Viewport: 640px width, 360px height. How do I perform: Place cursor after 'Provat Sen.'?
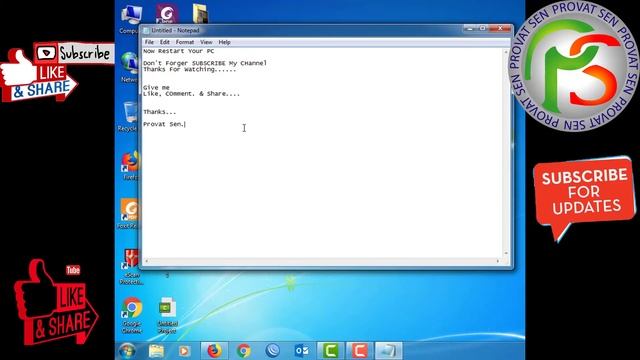pos(185,124)
